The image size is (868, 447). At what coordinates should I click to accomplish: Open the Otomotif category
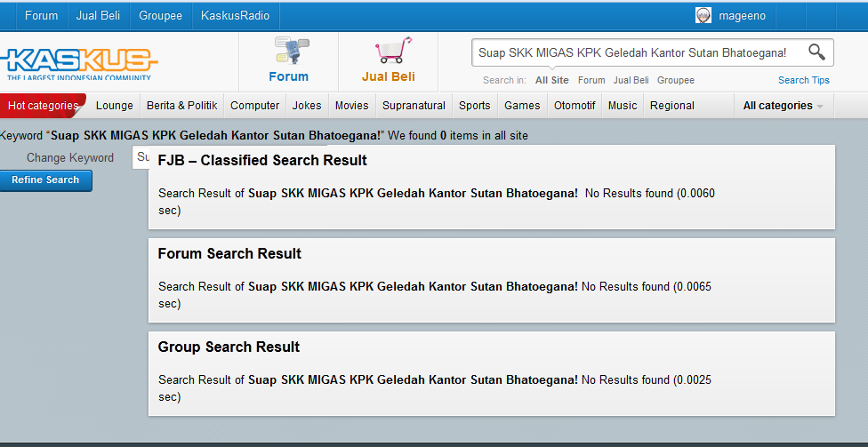pyautogui.click(x=574, y=106)
